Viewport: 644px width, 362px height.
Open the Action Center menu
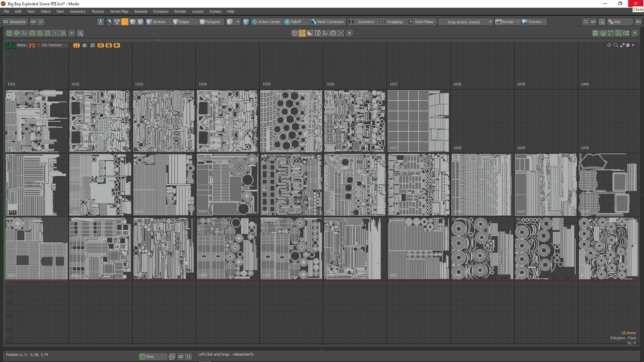tap(266, 22)
